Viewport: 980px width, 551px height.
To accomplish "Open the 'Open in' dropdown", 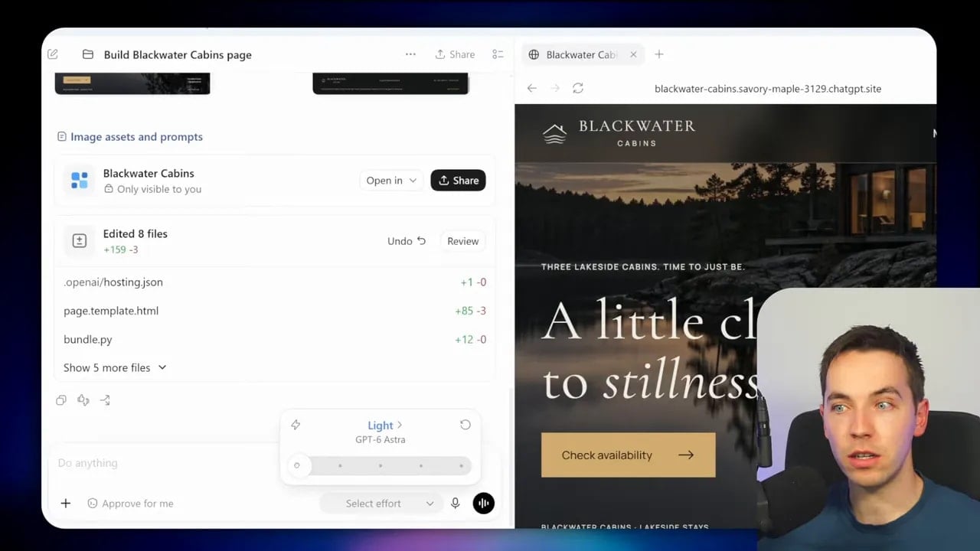I will pos(391,181).
